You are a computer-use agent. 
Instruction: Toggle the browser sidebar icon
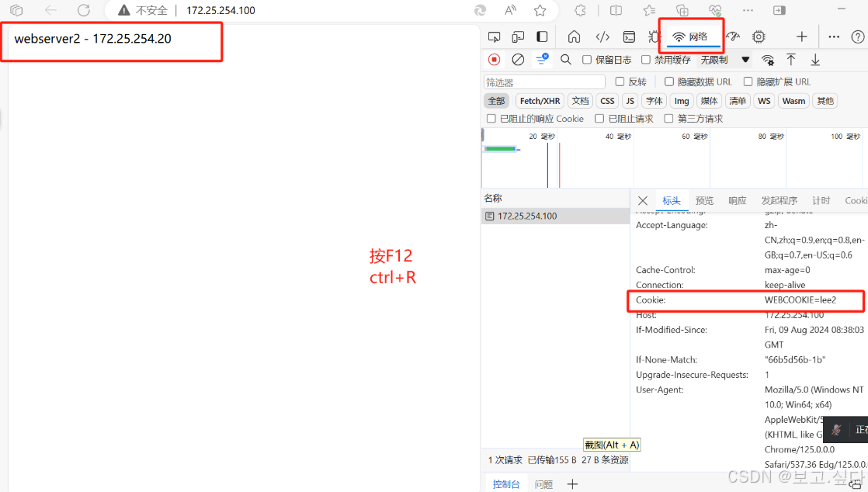pos(779,10)
